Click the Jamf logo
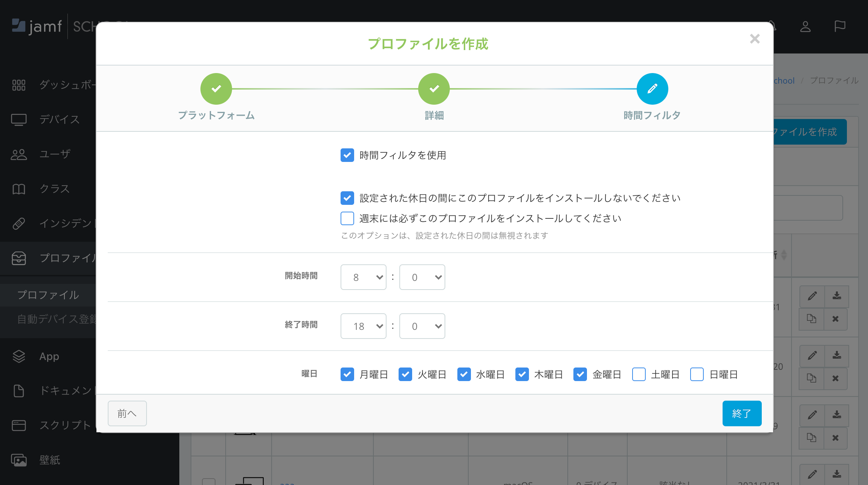This screenshot has height=485, width=868. point(37,26)
